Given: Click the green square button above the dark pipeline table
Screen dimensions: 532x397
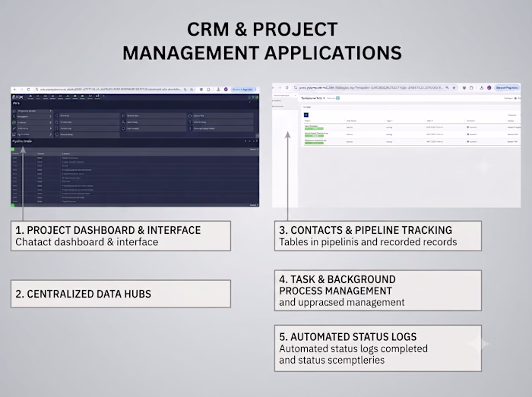Looking at the screenshot, I should pyautogui.click(x=13, y=150).
